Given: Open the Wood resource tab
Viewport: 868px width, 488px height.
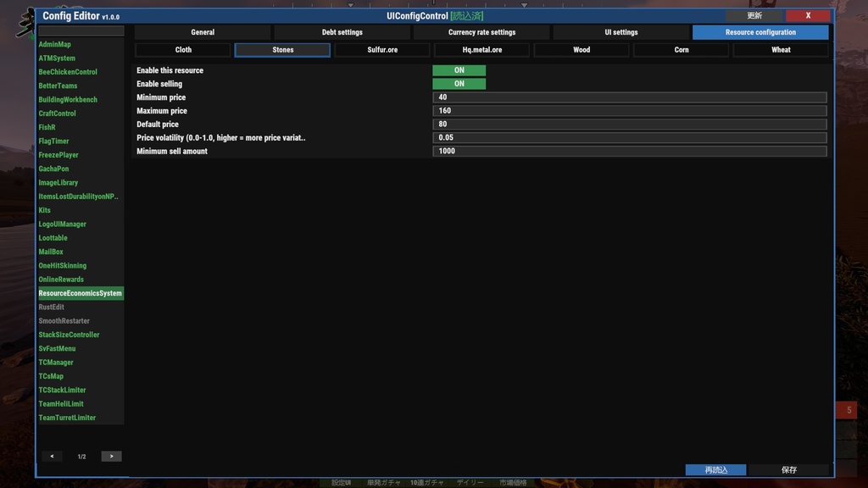Looking at the screenshot, I should coord(581,49).
